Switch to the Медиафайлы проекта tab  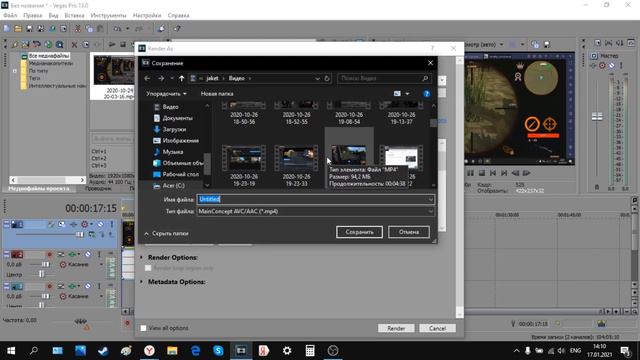click(x=39, y=189)
